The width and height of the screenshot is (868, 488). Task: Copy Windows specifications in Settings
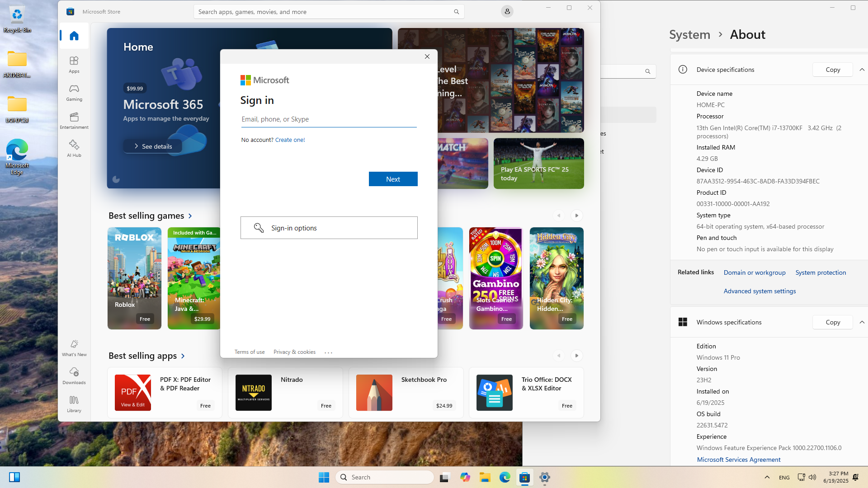(833, 322)
